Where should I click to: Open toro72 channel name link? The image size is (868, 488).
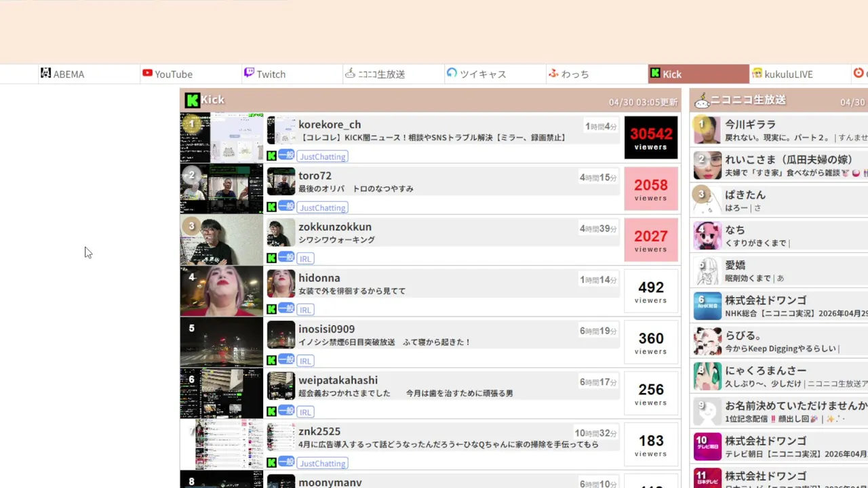pos(315,176)
